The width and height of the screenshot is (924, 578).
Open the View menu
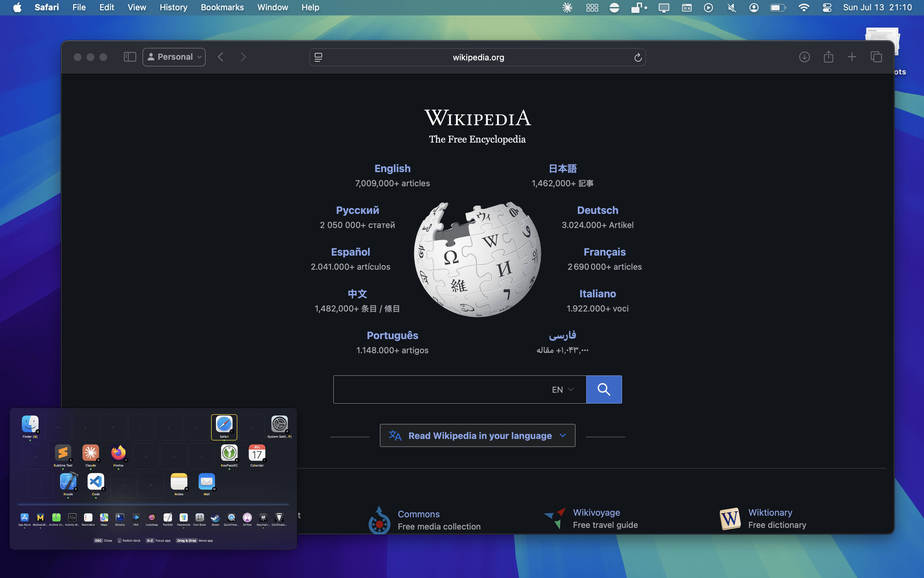(x=137, y=7)
